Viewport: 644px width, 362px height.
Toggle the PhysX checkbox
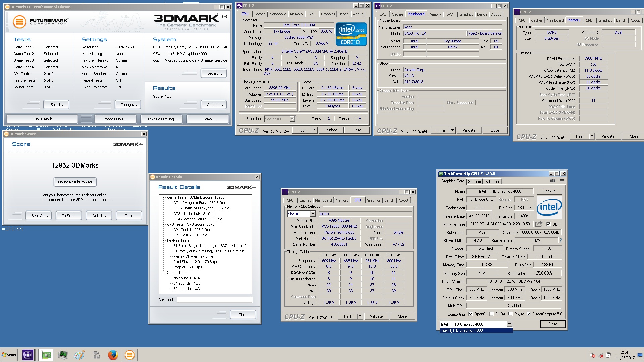[x=510, y=314]
